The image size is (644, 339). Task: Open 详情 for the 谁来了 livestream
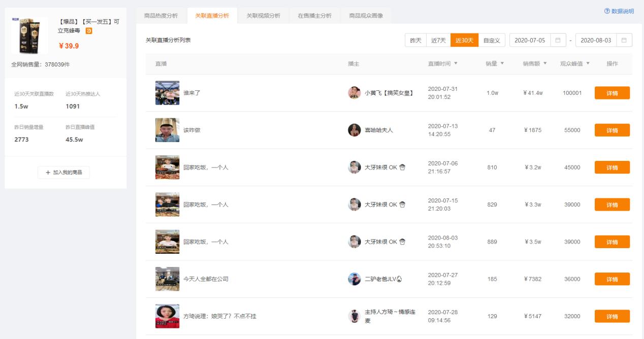612,93
